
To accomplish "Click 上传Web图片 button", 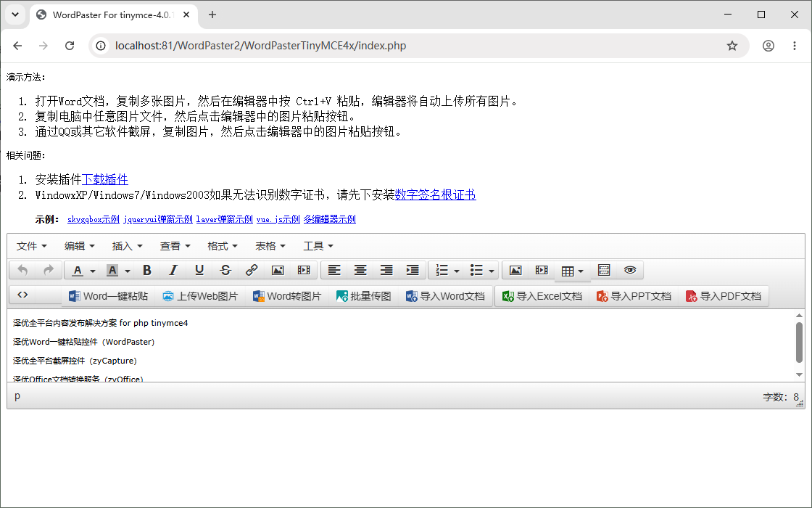I will [200, 296].
